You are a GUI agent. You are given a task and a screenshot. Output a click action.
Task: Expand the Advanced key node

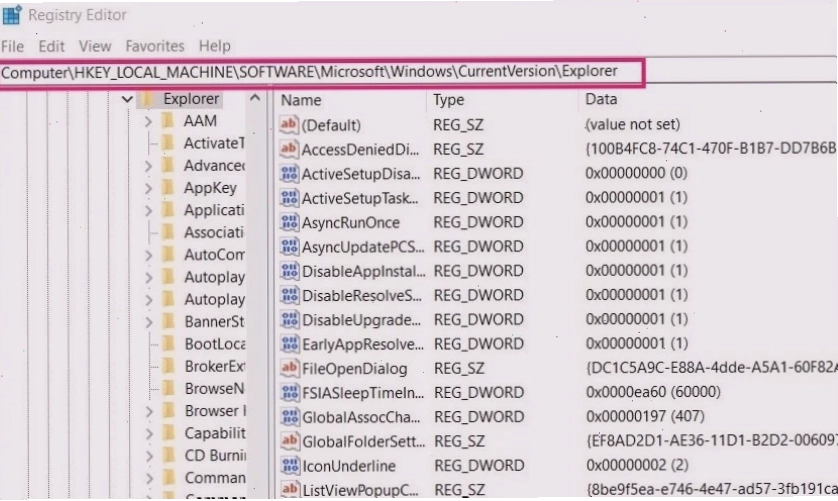click(x=148, y=166)
